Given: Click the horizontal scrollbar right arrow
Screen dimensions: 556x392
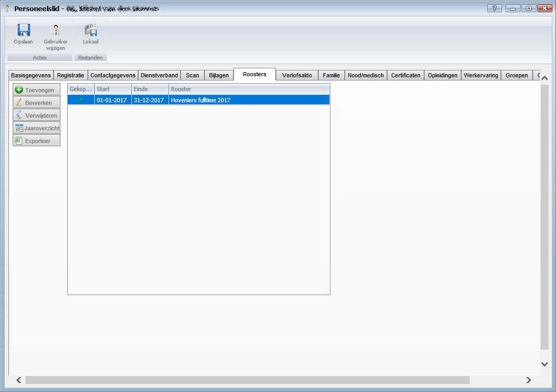Looking at the screenshot, I should tap(528, 380).
